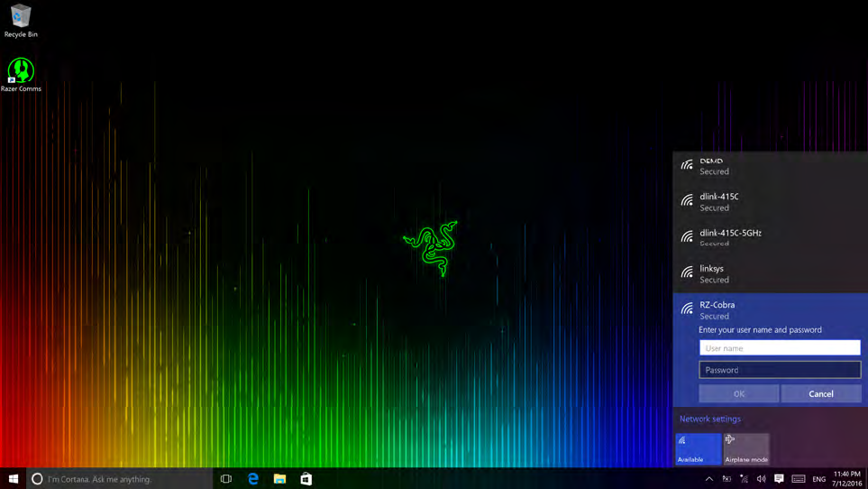
Task: Click OK to connect to RZ-Cobra
Action: (739, 393)
